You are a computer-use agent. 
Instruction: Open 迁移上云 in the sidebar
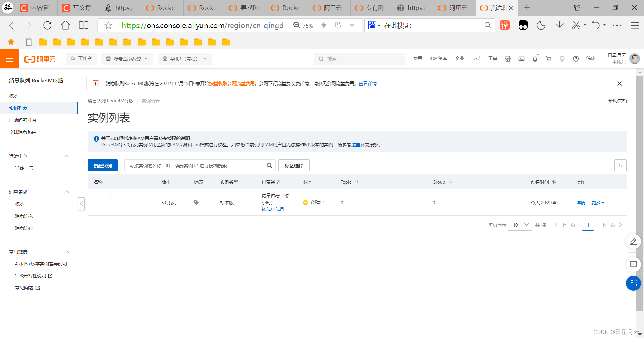[24, 168]
